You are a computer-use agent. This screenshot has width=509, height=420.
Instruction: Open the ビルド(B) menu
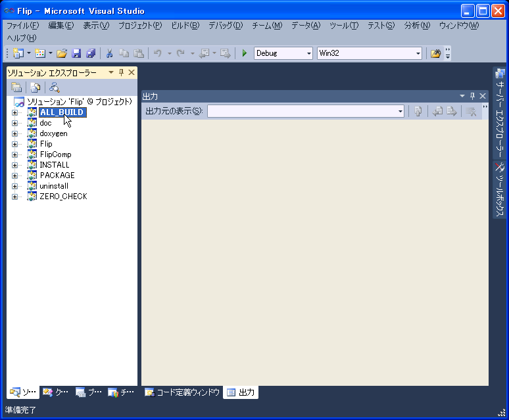pyautogui.click(x=185, y=25)
